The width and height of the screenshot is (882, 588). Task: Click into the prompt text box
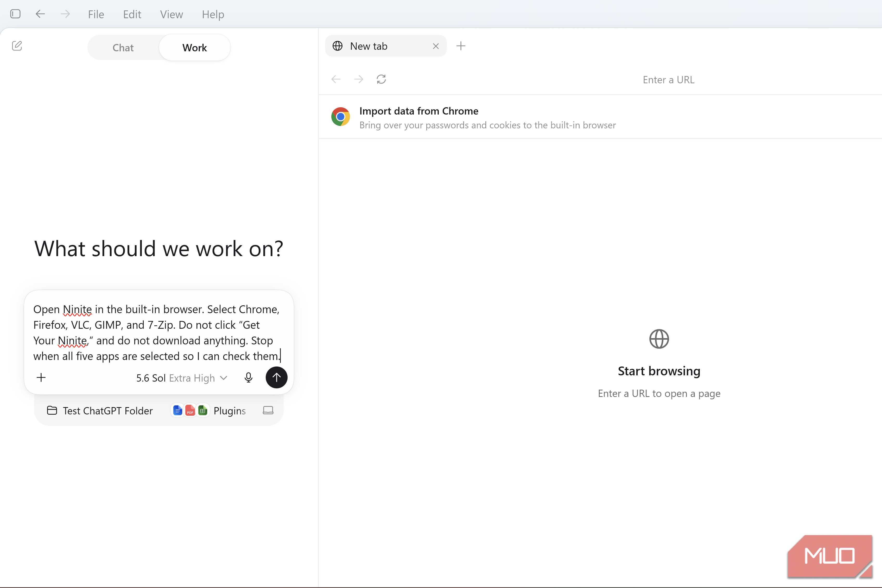coord(157,333)
